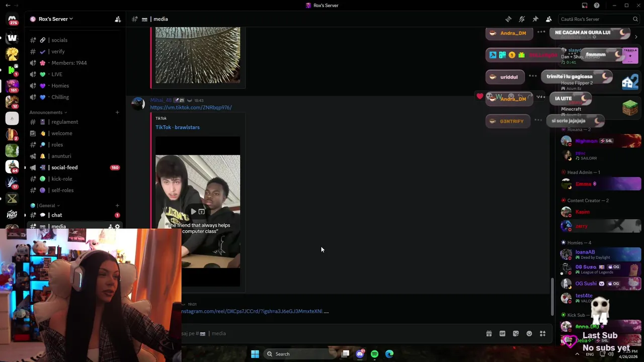Collapse the General category
The width and height of the screenshot is (644, 362).
[45, 205]
